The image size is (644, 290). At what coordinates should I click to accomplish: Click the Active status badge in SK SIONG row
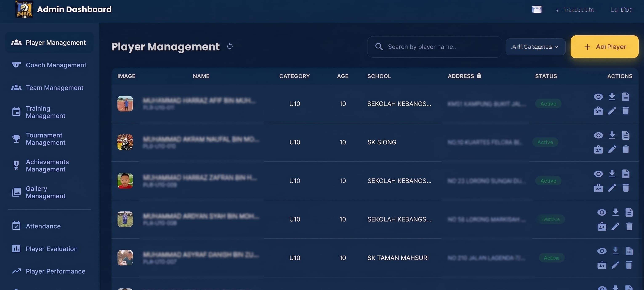[545, 142]
